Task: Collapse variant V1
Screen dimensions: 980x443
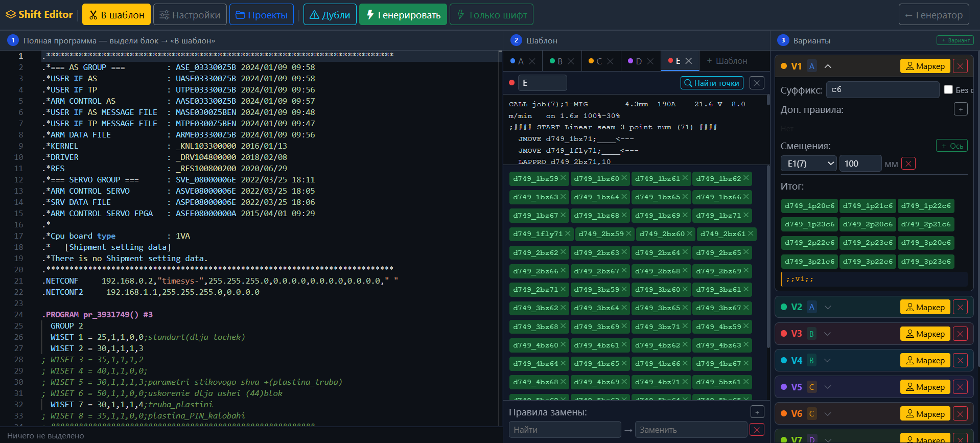Action: pyautogui.click(x=828, y=66)
